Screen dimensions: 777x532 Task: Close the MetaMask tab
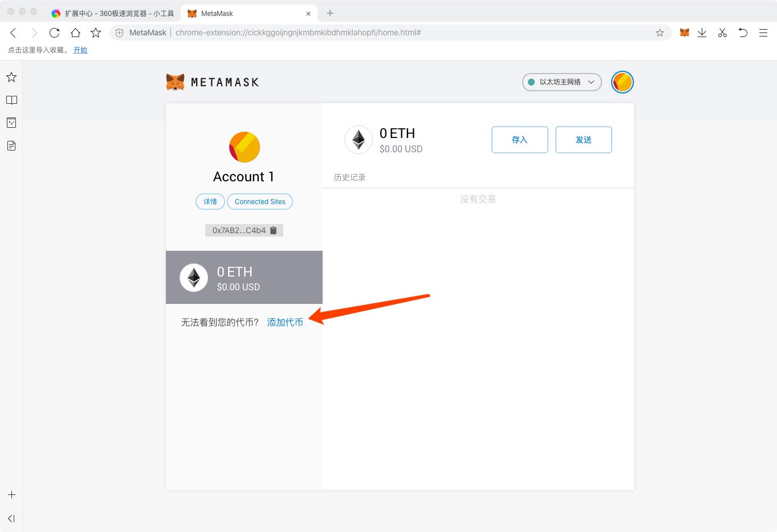[x=308, y=14]
